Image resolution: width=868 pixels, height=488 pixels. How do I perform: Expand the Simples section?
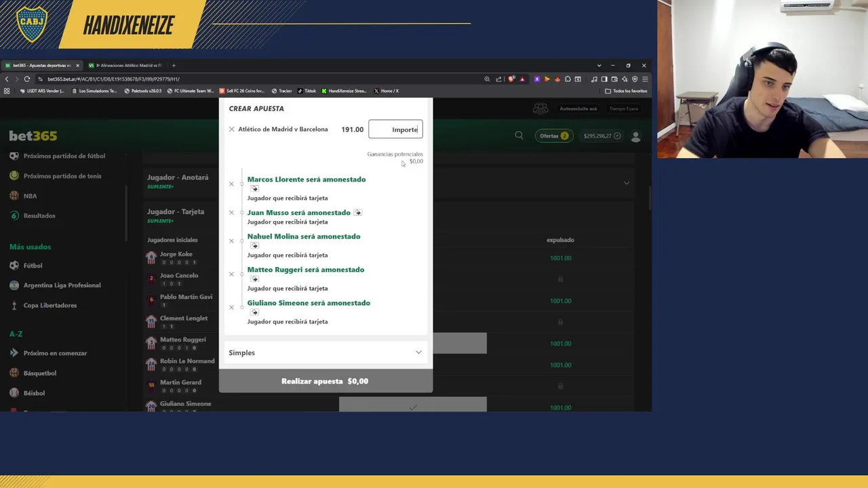point(325,352)
